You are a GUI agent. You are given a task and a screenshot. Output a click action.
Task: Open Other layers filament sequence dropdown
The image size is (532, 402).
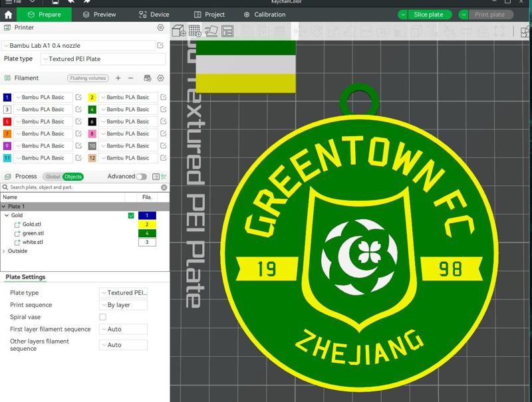coord(124,345)
